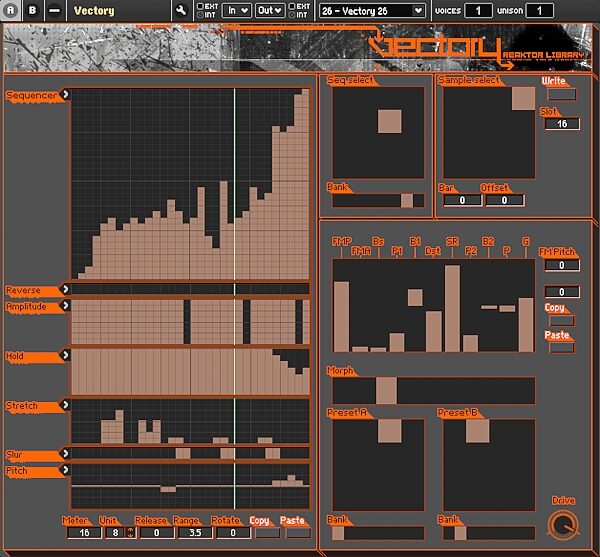Viewport: 600px width, 557px height.
Task: Enable output EXT radio option
Action: tap(292, 6)
